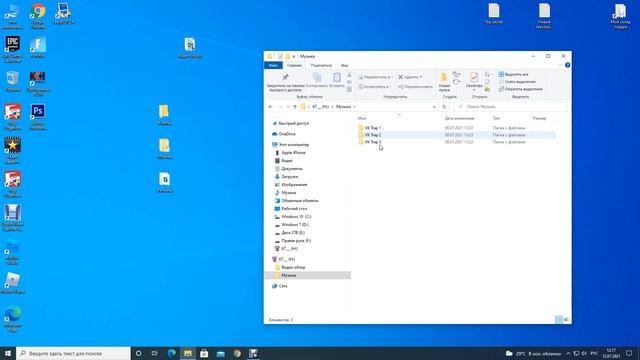
Task: Click the Windows Start button
Action: (x=8, y=353)
